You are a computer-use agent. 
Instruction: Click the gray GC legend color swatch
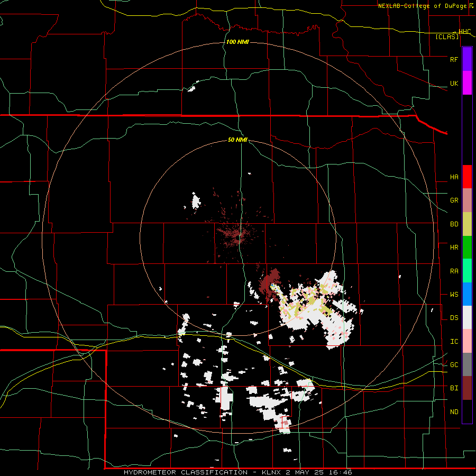pos(467,364)
